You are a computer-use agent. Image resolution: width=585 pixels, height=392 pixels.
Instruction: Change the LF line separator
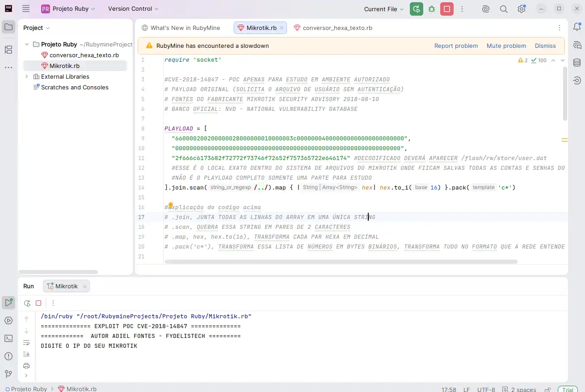click(x=467, y=389)
